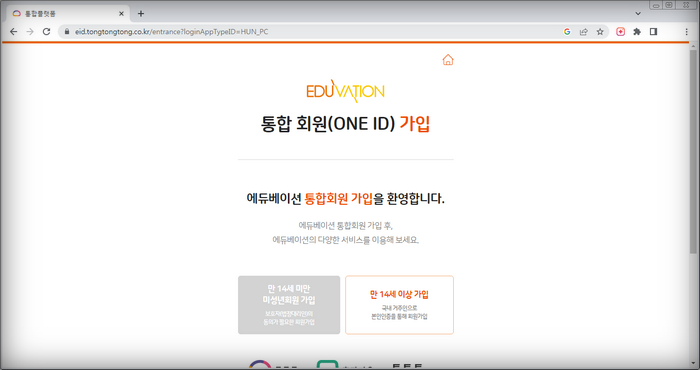
Task: Select the 통합플랫폼 browser tab
Action: (68, 14)
